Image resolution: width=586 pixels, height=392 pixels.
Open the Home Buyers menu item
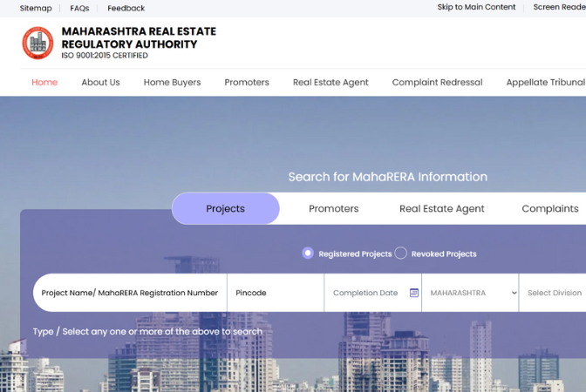tap(172, 83)
